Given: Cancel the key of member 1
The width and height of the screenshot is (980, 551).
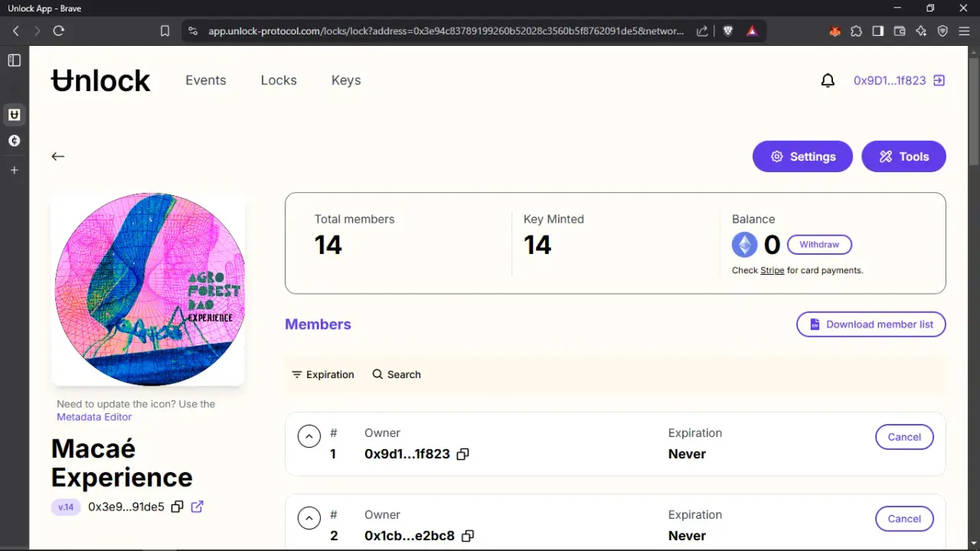Looking at the screenshot, I should (904, 437).
